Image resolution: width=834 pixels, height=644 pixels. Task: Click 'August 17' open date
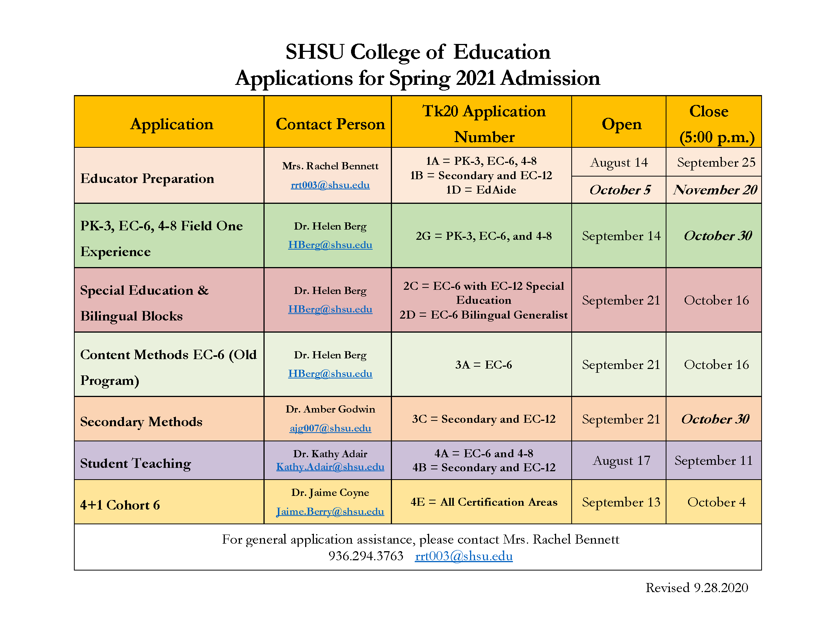621,461
